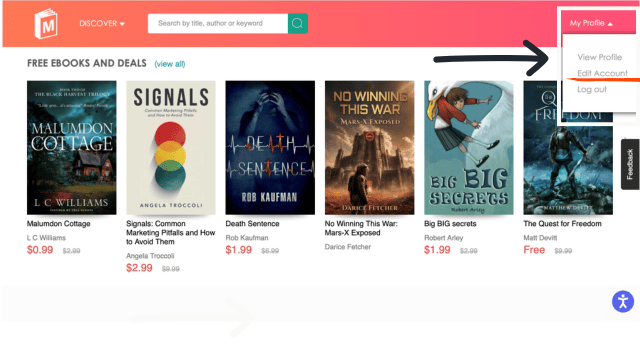Click author name Matt Devitt

pyautogui.click(x=540, y=238)
